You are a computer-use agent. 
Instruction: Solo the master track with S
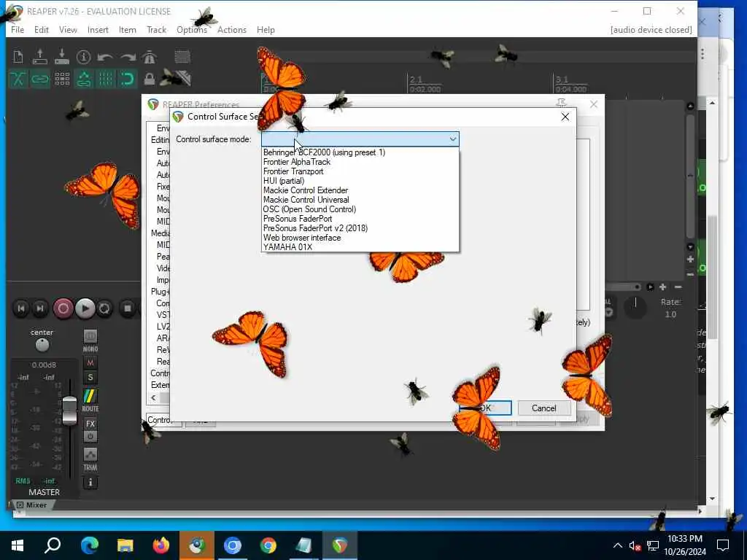(x=90, y=378)
